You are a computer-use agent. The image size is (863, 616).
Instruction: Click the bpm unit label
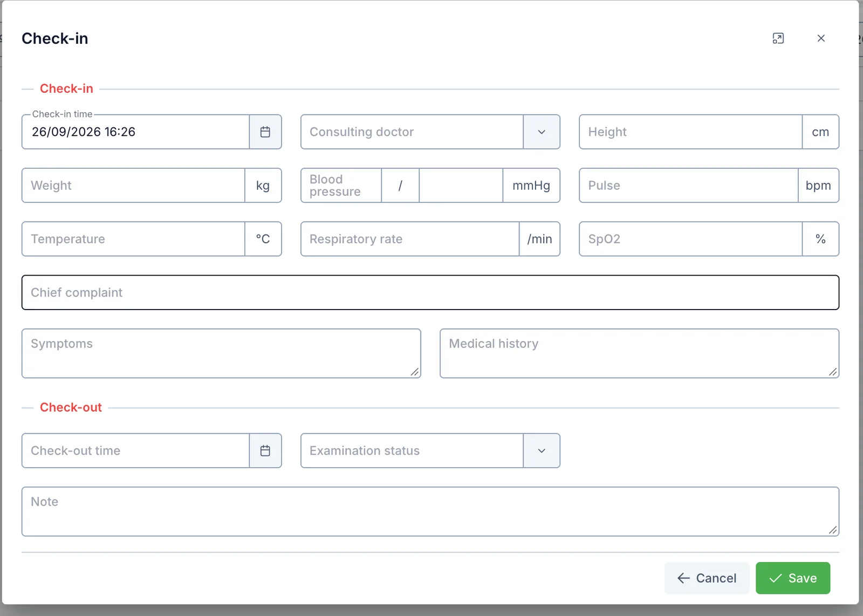[818, 186]
